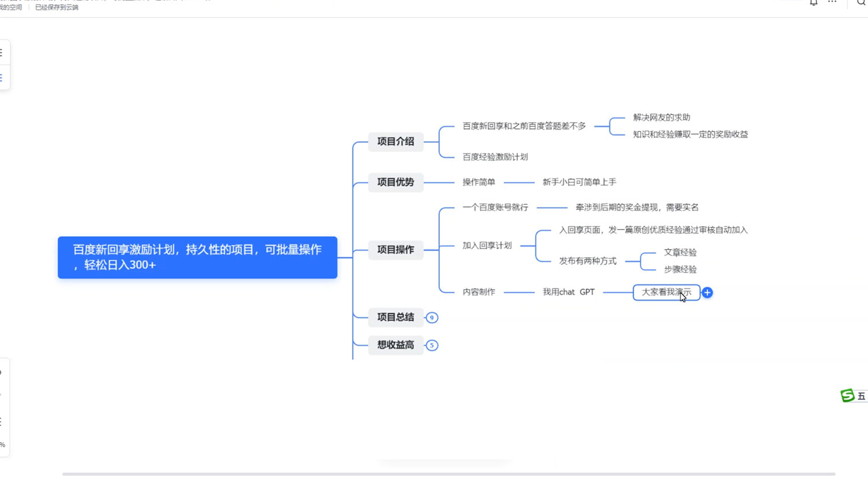Select the outline view icon in left sidebar
868x477 pixels.
(2, 52)
